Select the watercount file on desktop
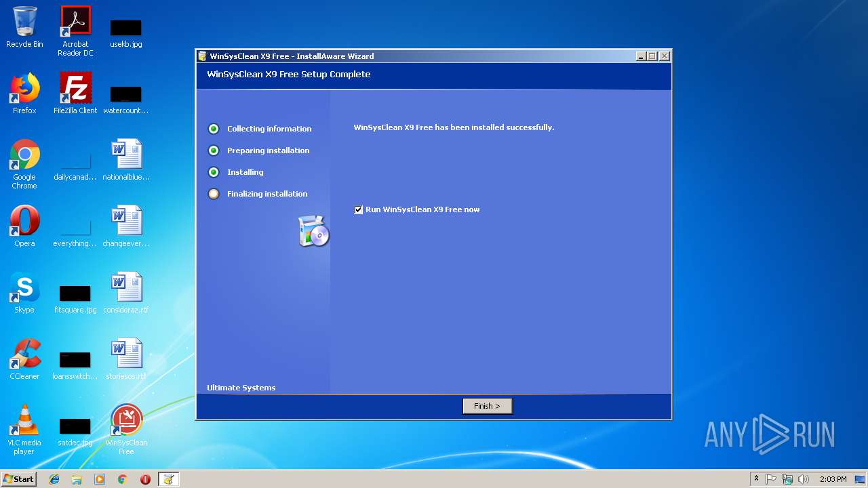The image size is (868, 488). 126,99
